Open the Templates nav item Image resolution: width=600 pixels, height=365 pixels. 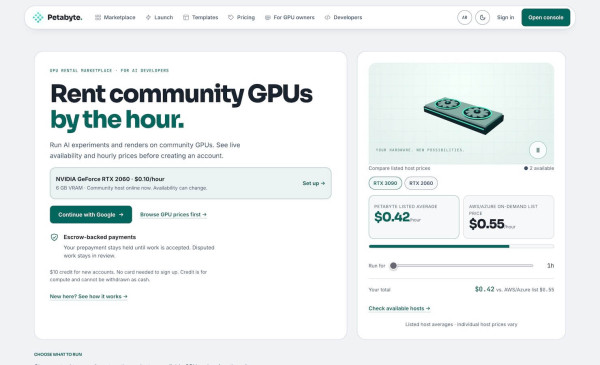pyautogui.click(x=201, y=17)
